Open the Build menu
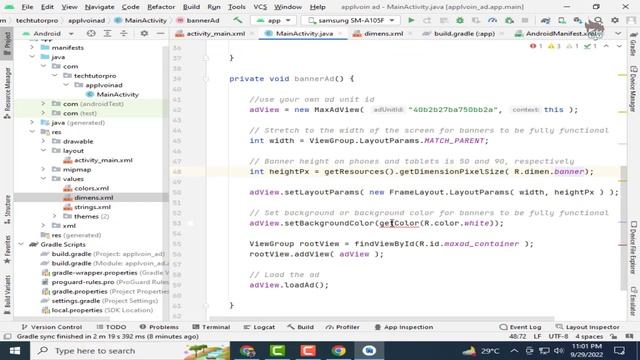The image size is (640, 360). coord(191,7)
